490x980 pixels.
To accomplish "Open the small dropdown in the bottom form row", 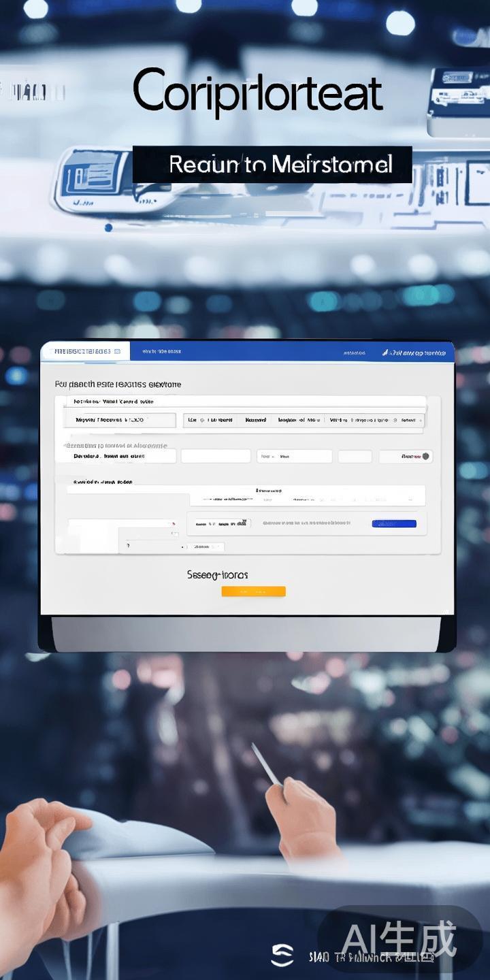I will tap(208, 546).
